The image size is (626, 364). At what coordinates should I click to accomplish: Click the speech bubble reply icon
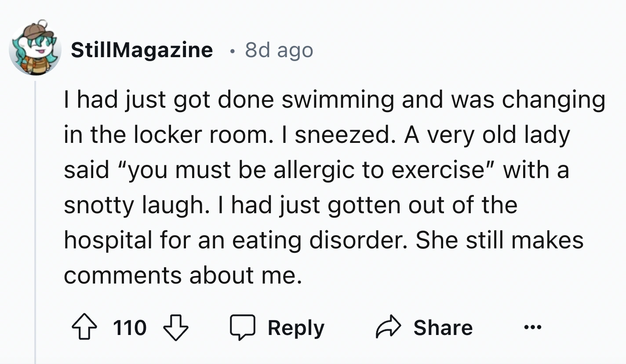243,328
